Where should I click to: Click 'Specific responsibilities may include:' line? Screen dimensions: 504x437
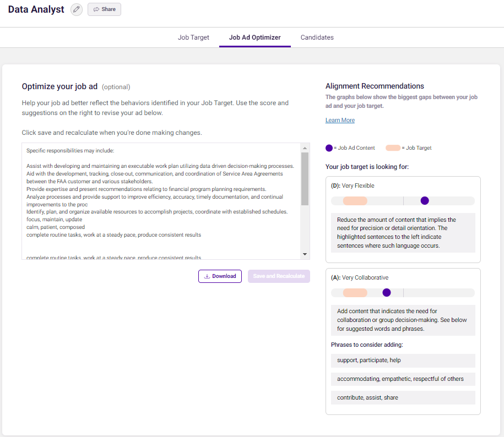(70, 151)
